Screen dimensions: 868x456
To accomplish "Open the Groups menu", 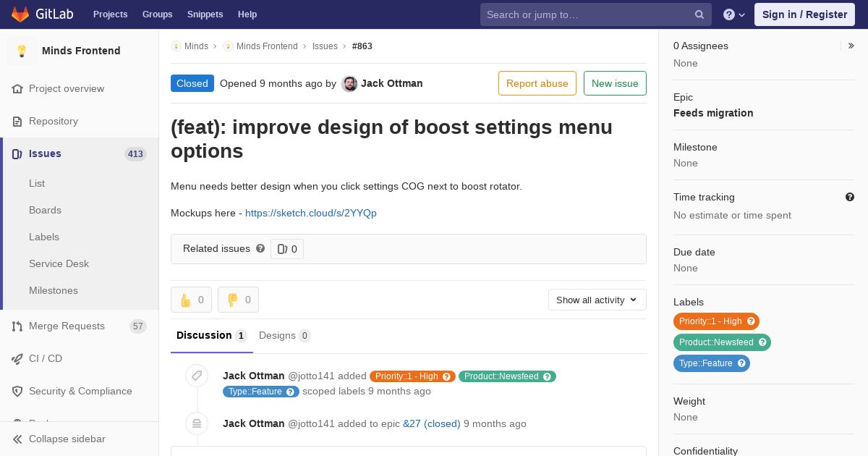I will click(x=158, y=14).
